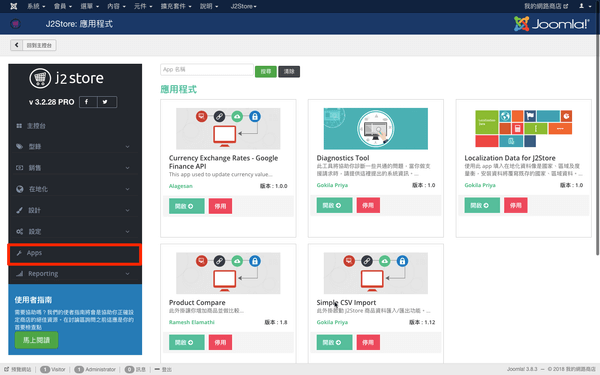Image resolution: width=600 pixels, height=375 pixels.
Task: Click green search button next to App name
Action: (x=266, y=71)
